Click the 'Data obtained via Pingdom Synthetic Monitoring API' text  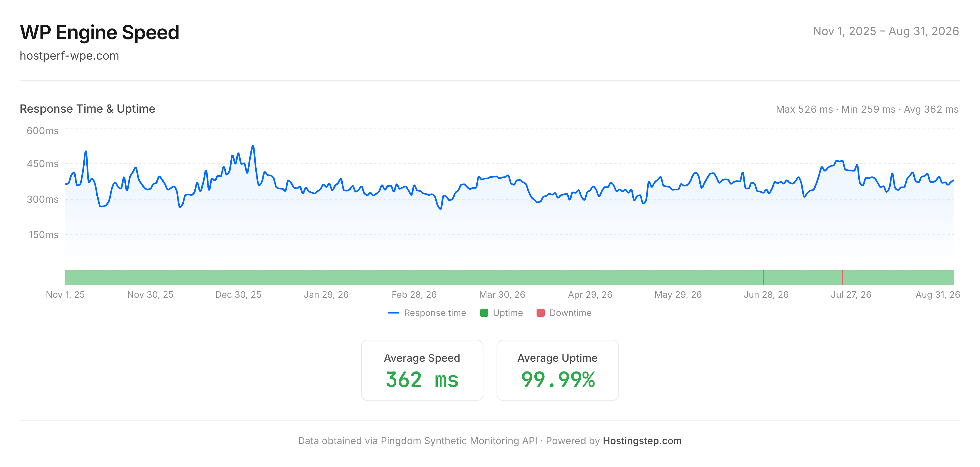(x=417, y=441)
